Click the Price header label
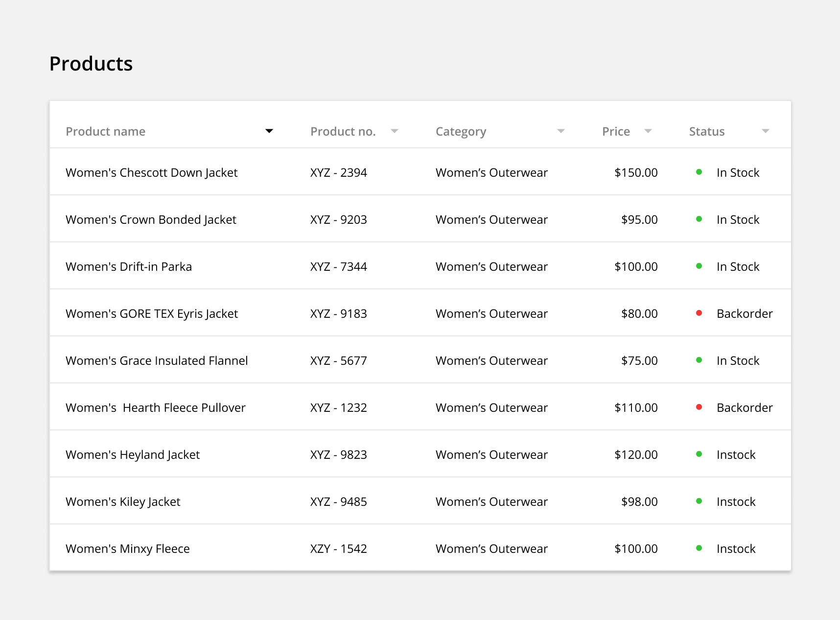The height and width of the screenshot is (620, 840). [x=616, y=131]
